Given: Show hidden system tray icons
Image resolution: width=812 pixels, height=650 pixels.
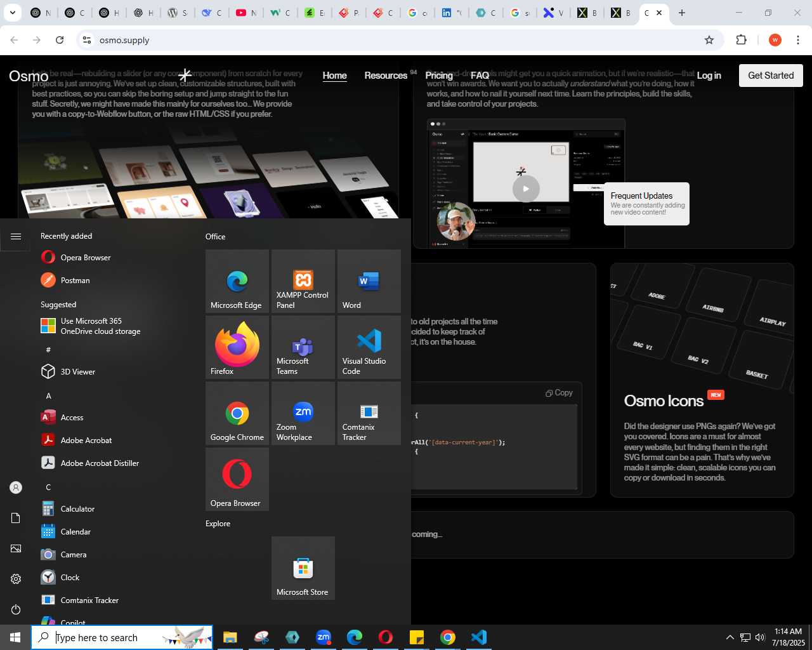Looking at the screenshot, I should tap(730, 637).
